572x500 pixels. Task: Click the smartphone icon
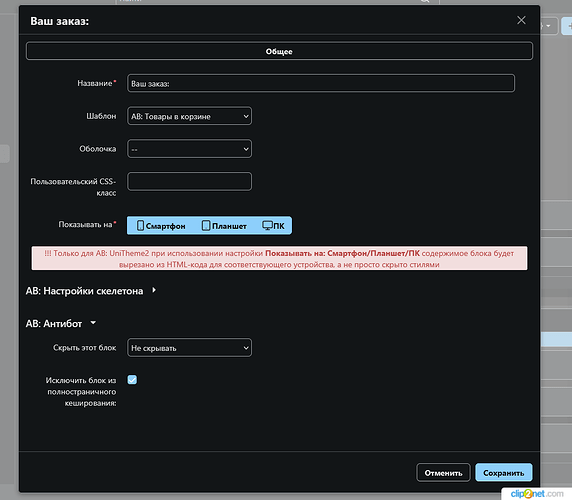click(140, 226)
